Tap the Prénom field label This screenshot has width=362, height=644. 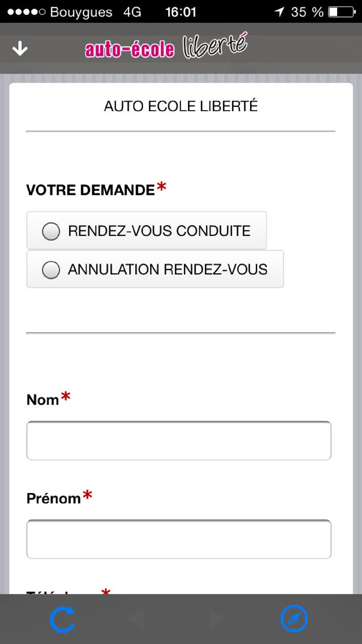point(54,498)
